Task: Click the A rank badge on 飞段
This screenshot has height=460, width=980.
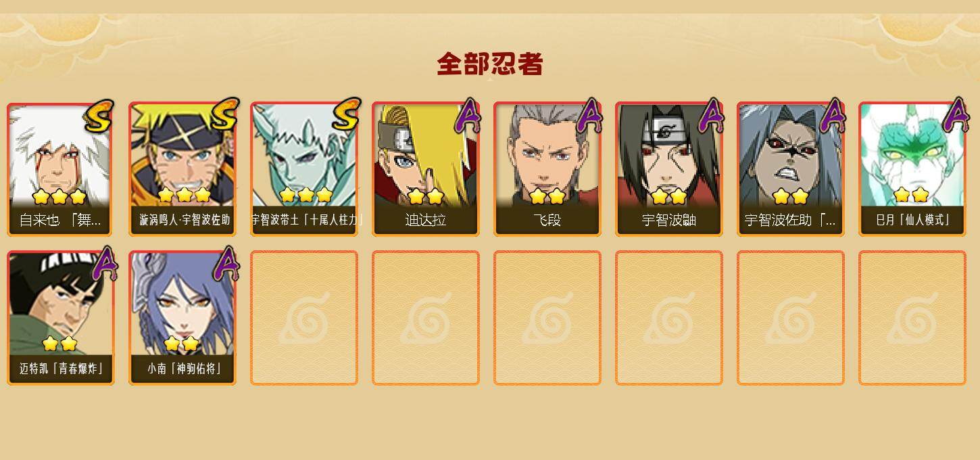Action: coord(589,114)
